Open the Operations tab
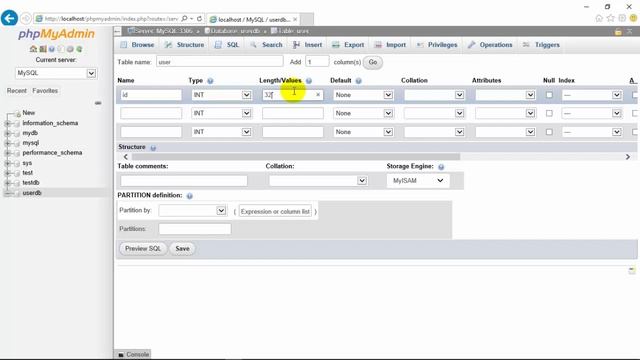This screenshot has height=360, width=640. tap(490, 45)
